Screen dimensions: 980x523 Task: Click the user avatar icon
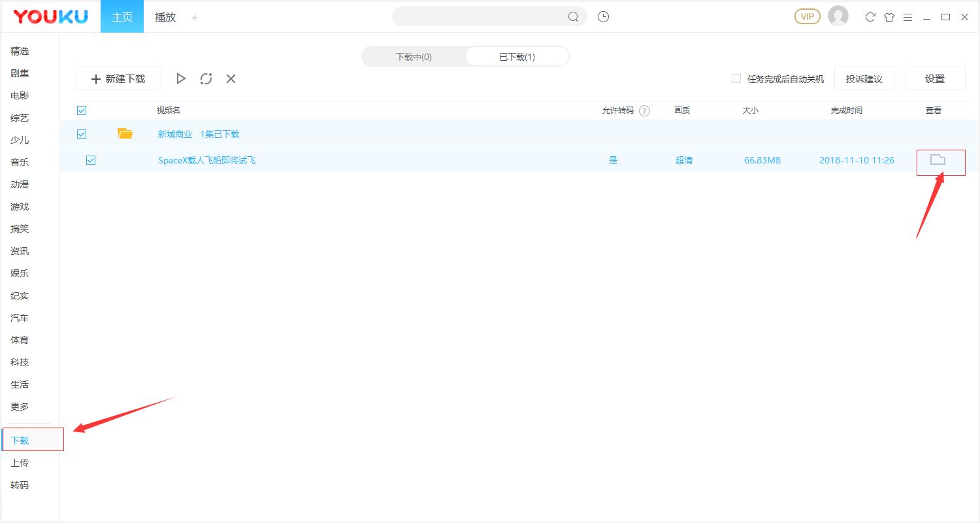[838, 16]
